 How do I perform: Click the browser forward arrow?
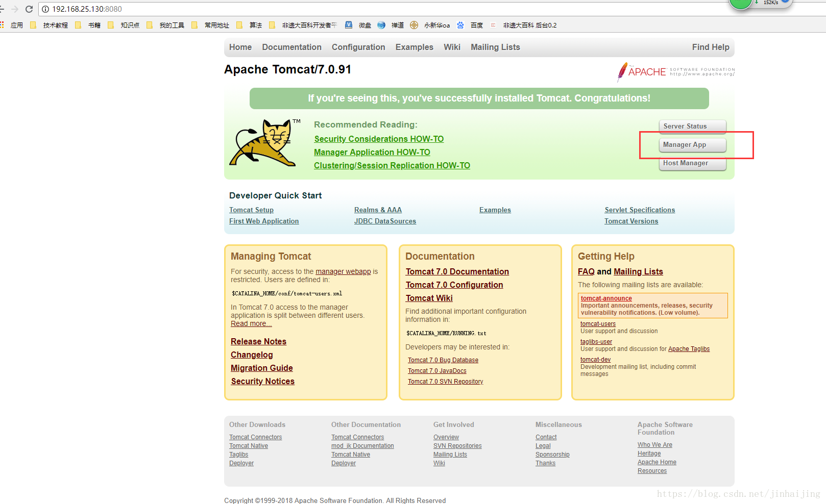[x=14, y=9]
